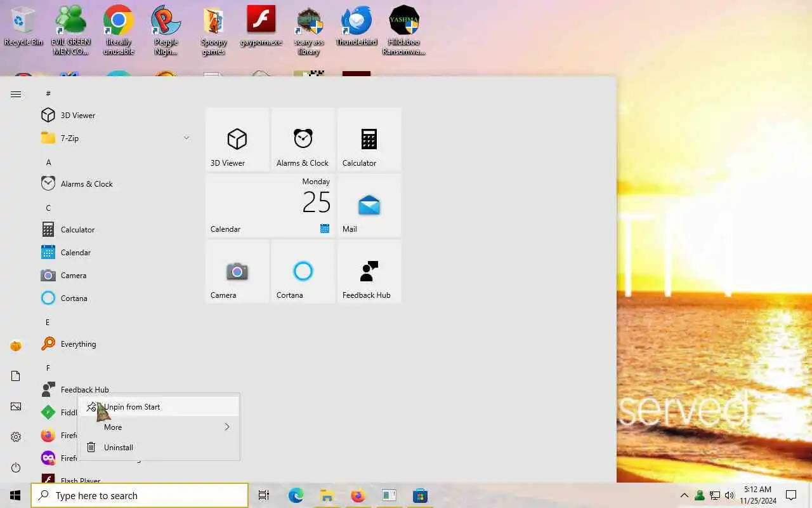Show hidden system tray icons
812x508 pixels.
[684, 495]
